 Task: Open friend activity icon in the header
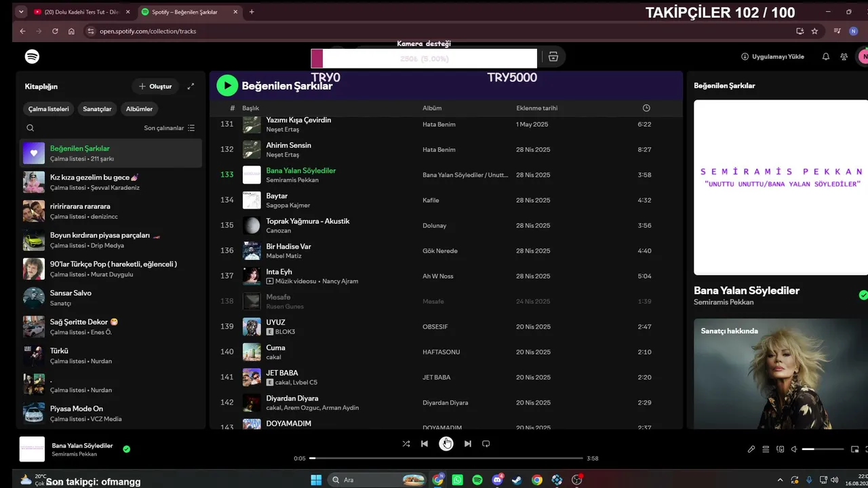(844, 57)
